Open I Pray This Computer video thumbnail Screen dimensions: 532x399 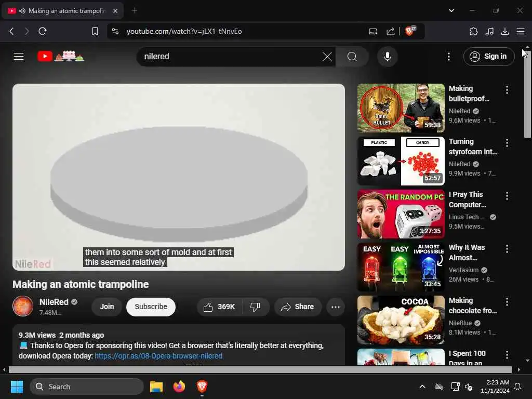[401, 214]
